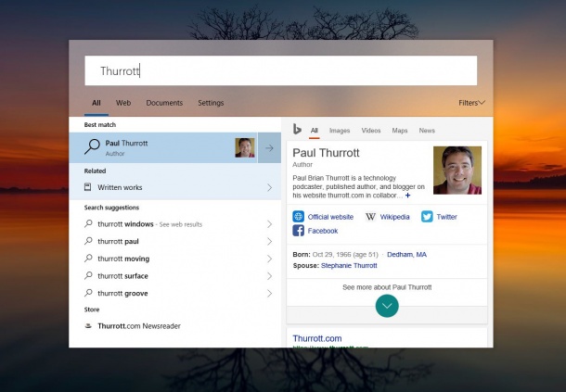Click the Dedham, MA birthplace link
566x392 pixels.
pos(406,254)
